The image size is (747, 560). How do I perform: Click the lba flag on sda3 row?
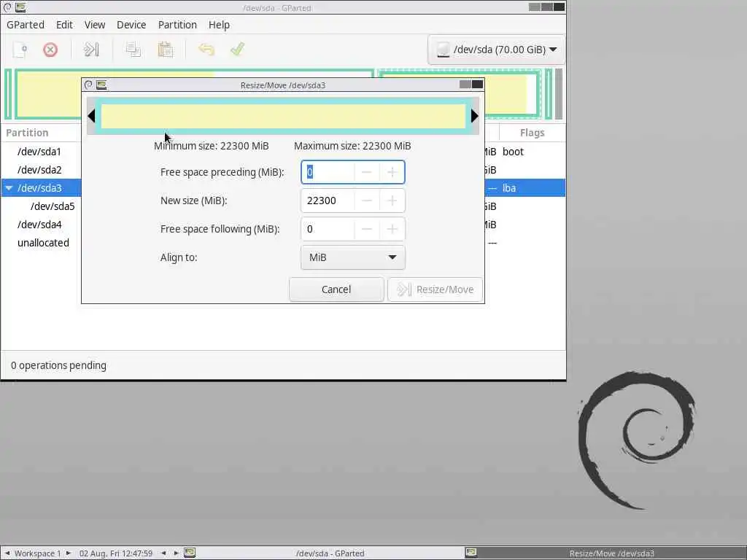509,188
